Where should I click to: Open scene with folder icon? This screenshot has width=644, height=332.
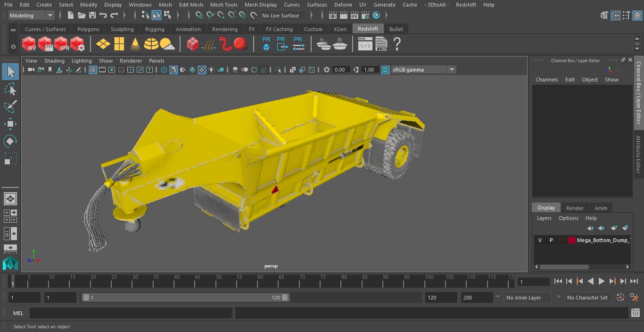[x=82, y=16]
